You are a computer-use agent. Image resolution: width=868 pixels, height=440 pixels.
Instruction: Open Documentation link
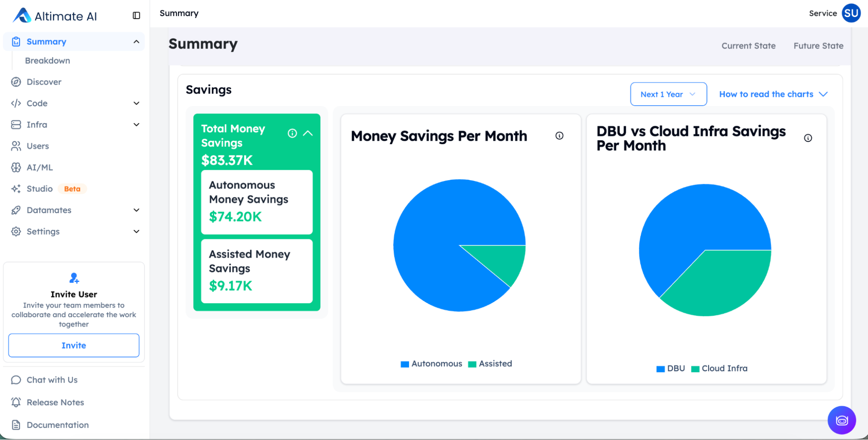coord(57,425)
